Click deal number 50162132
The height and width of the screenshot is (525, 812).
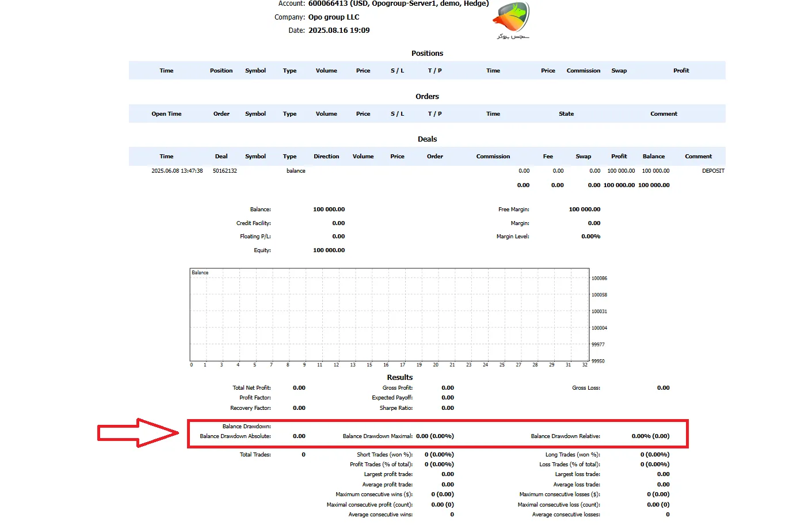(x=224, y=171)
